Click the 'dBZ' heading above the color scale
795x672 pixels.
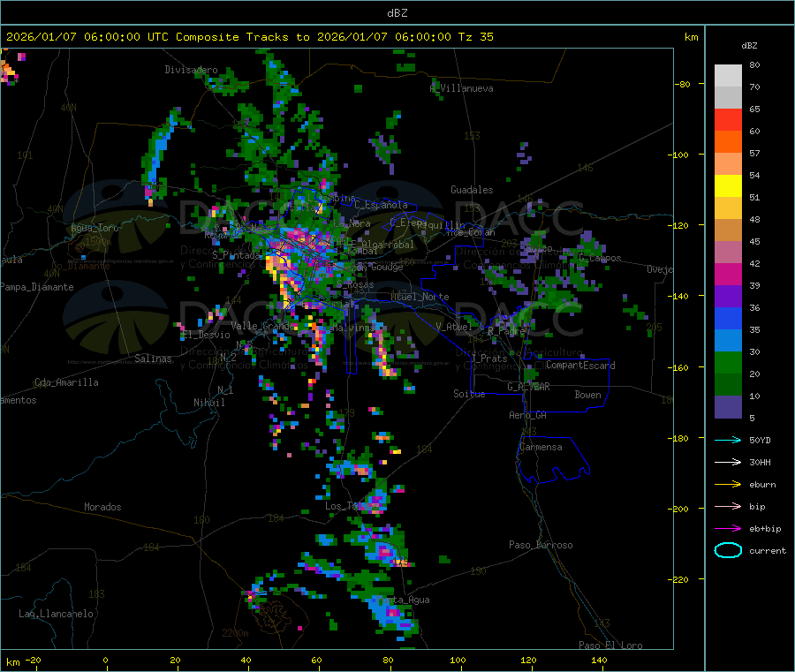point(749,46)
